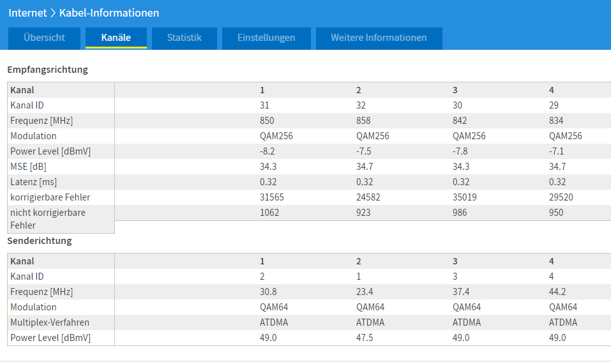Screen dimensions: 611x364
Task: Click the Latenz [ms] row label
Action: [33, 182]
